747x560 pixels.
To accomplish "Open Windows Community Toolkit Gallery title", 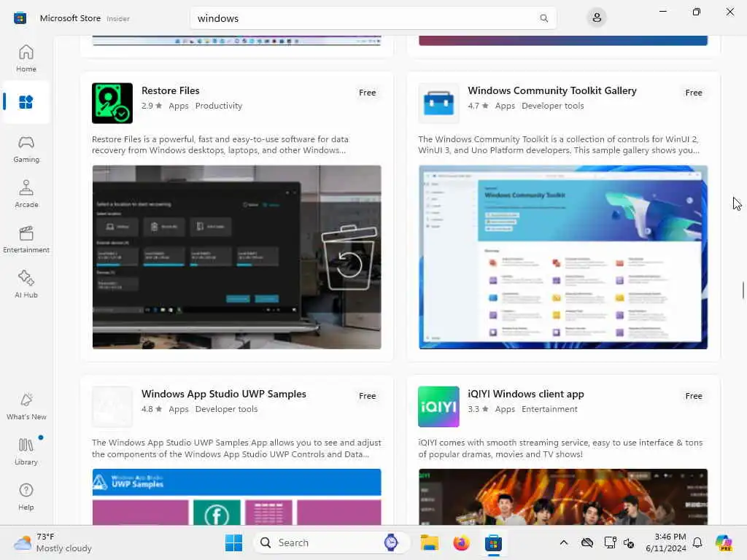I will tap(552, 90).
